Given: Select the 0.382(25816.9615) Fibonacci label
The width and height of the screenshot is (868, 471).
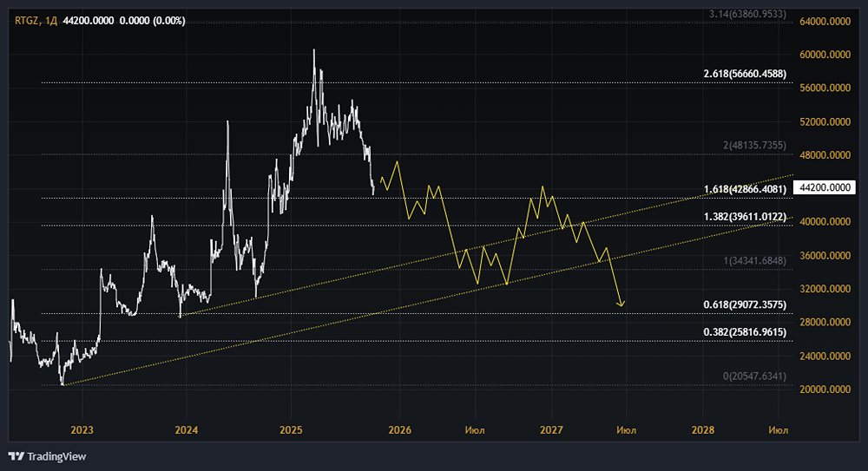Looking at the screenshot, I should pos(745,332).
